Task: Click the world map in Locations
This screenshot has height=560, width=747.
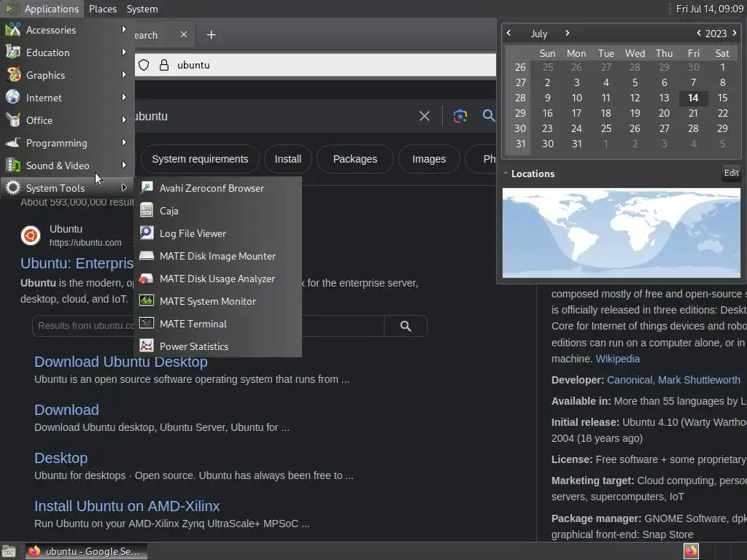Action: tap(622, 233)
